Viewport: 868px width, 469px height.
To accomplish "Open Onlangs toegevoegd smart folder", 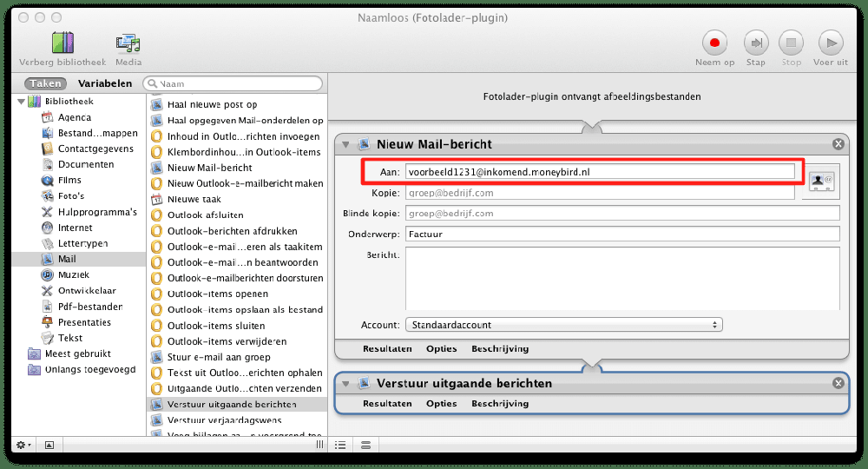I will [82, 369].
